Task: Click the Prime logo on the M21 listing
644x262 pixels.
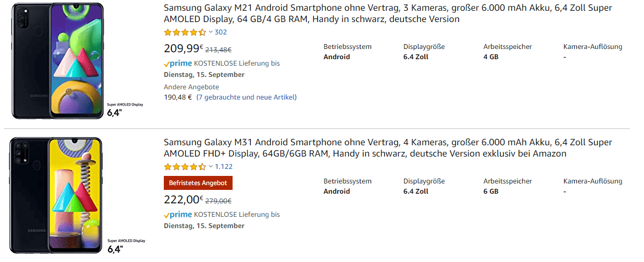Action: (x=178, y=63)
